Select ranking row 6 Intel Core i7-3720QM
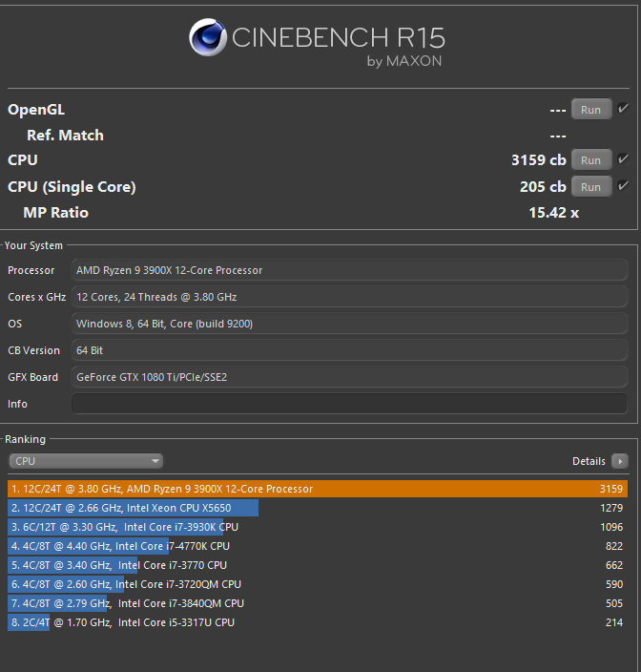This screenshot has width=641, height=672. pyautogui.click(x=318, y=584)
